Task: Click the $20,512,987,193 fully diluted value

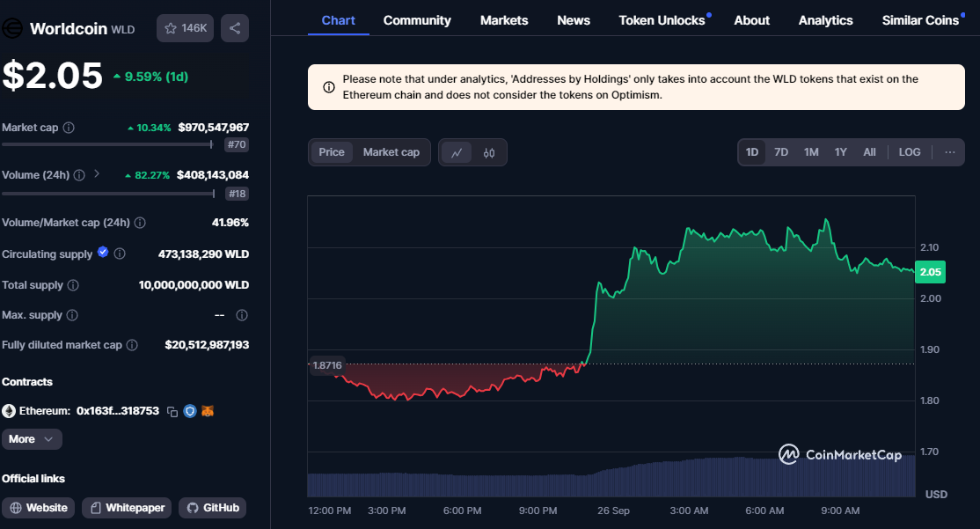Action: pyautogui.click(x=207, y=345)
